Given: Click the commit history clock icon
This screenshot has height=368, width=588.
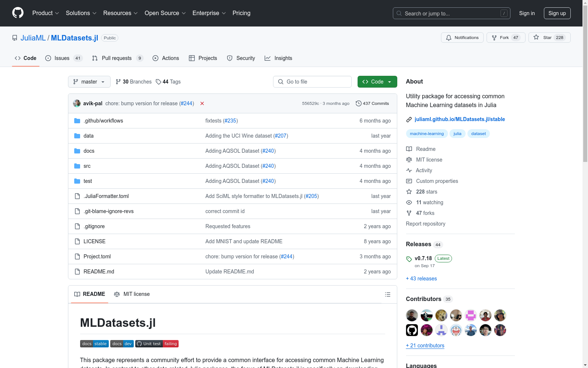Looking at the screenshot, I should [359, 103].
